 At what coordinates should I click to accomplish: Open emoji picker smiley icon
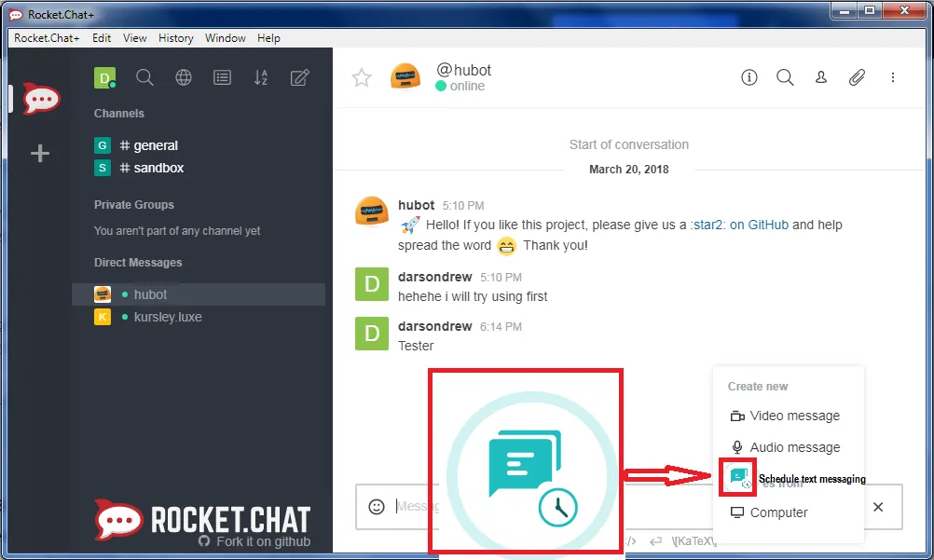point(377,506)
